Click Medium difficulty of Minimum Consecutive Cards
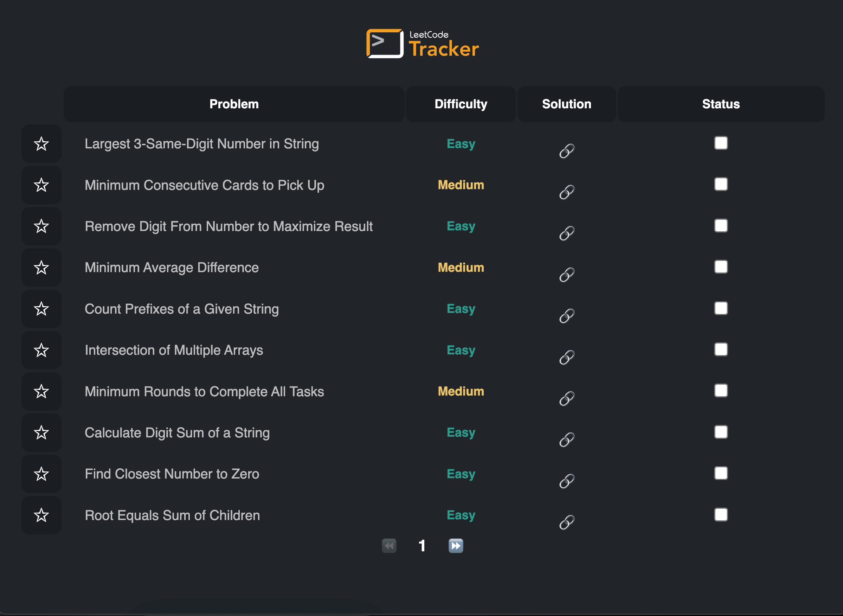Screen dimensions: 843x616 pos(461,185)
